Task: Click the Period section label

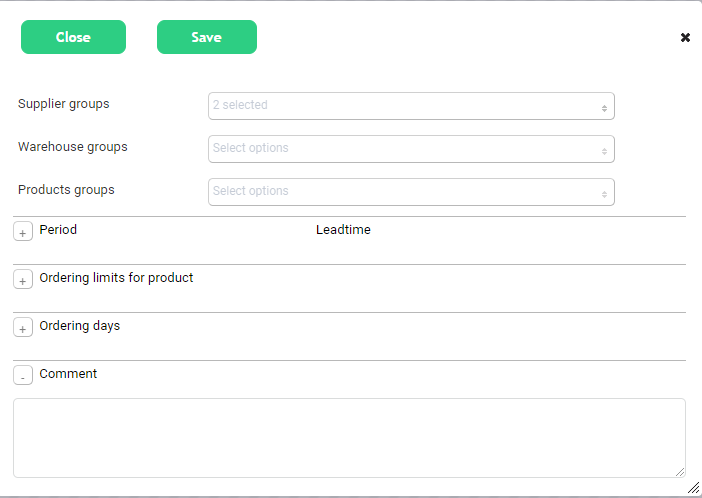Action: [58, 230]
